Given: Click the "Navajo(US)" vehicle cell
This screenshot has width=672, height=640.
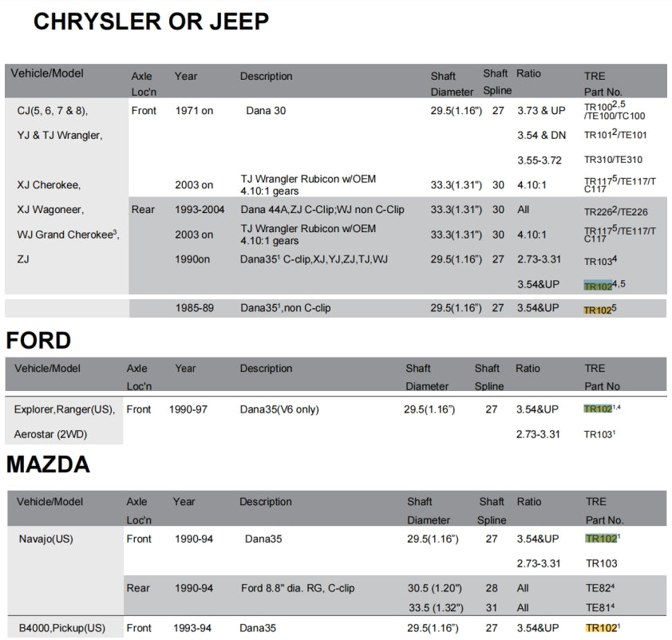Looking at the screenshot, I should tap(45, 539).
